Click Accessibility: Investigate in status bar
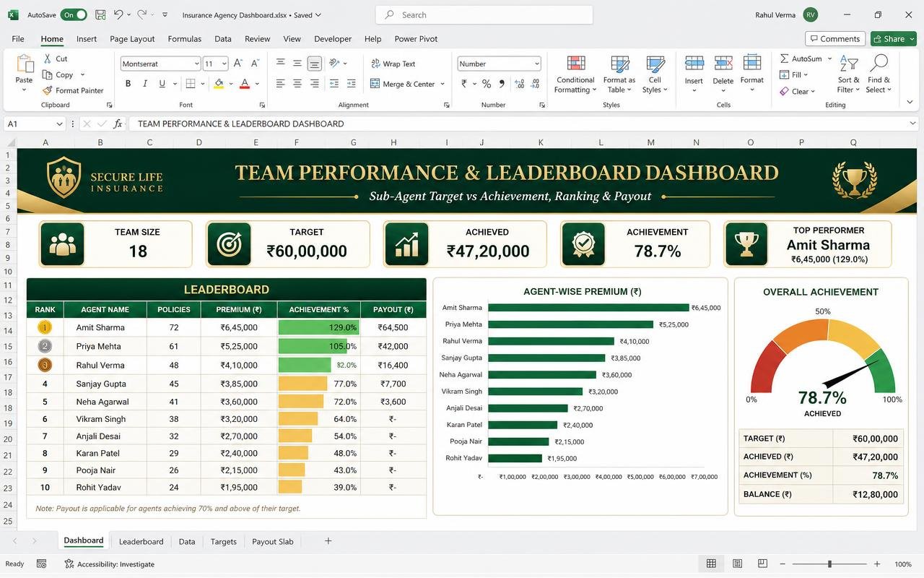The image size is (924, 578). coord(109,564)
